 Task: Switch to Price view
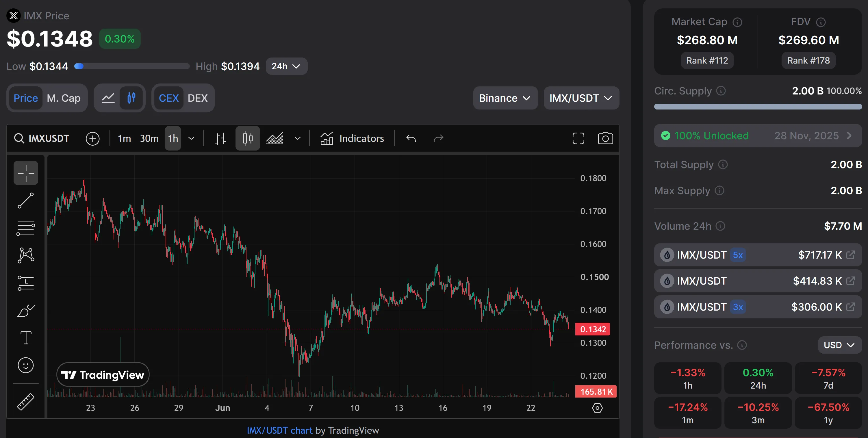click(x=26, y=98)
